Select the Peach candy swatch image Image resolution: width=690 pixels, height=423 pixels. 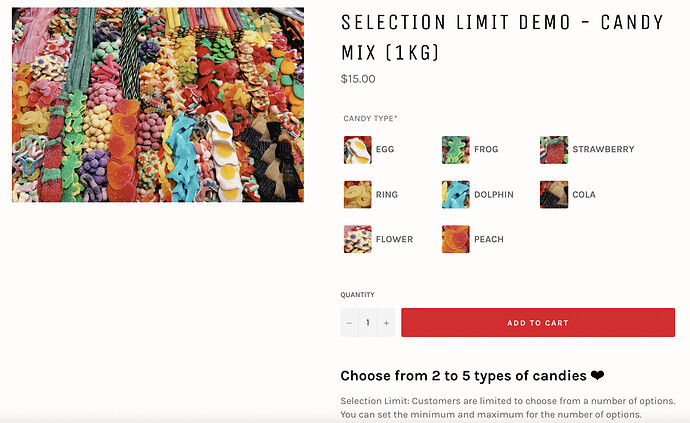click(x=455, y=240)
